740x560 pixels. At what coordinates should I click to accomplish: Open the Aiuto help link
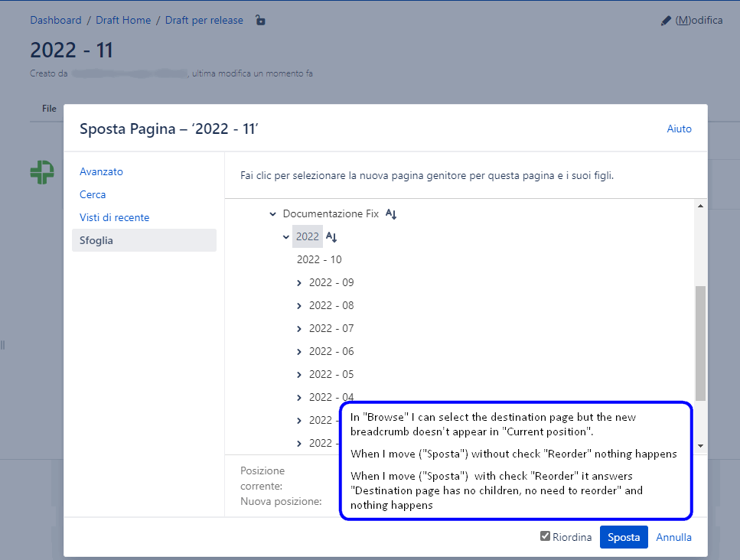679,129
